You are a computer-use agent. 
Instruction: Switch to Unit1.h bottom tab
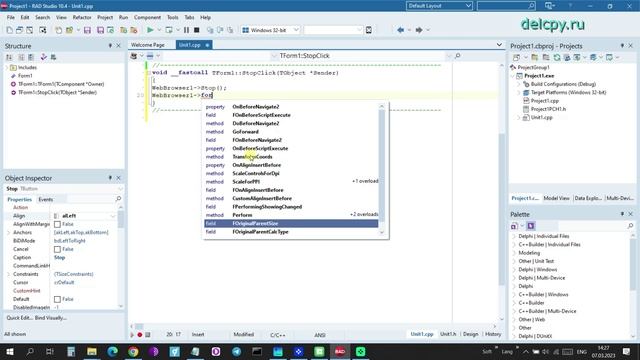pyautogui.click(x=448, y=334)
